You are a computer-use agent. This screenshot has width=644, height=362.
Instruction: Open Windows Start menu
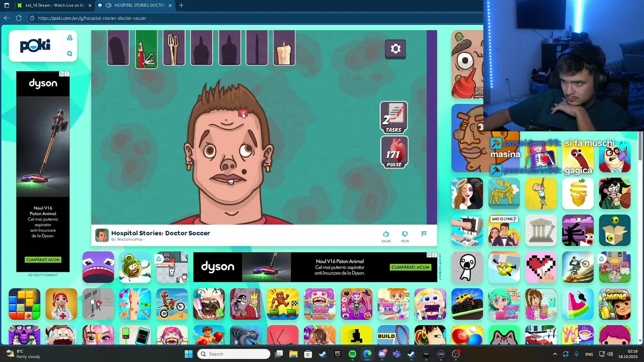point(189,354)
